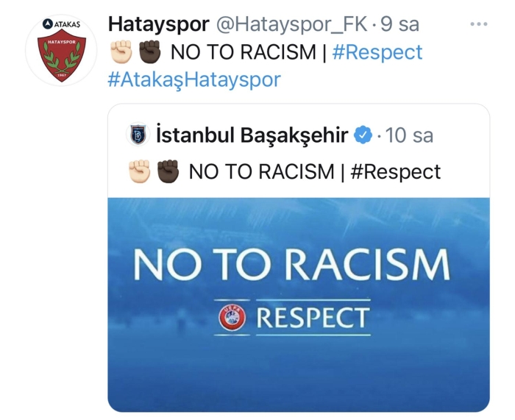Image resolution: width=515 pixels, height=420 pixels.
Task: Click İstanbul Başakşehir's small club avatar
Action: pos(138,135)
